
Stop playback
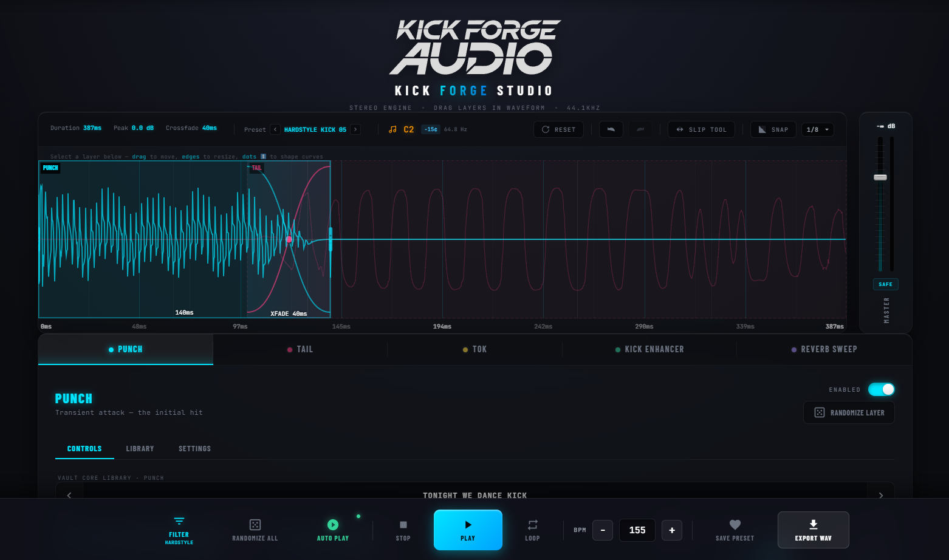point(403,530)
